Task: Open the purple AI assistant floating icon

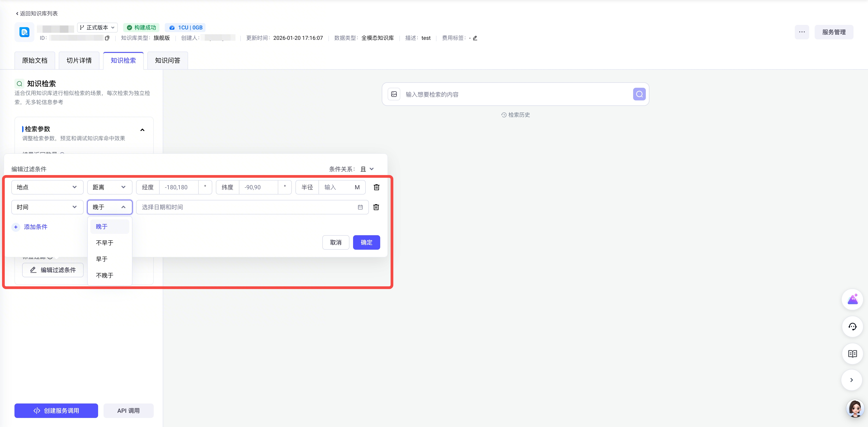Action: pos(852,299)
